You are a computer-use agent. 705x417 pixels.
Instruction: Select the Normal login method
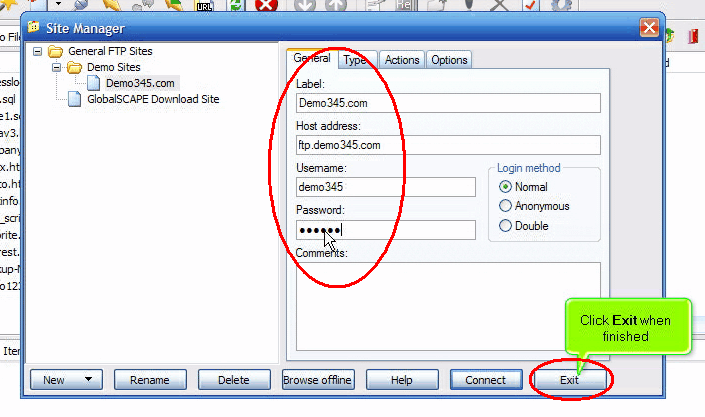point(505,187)
